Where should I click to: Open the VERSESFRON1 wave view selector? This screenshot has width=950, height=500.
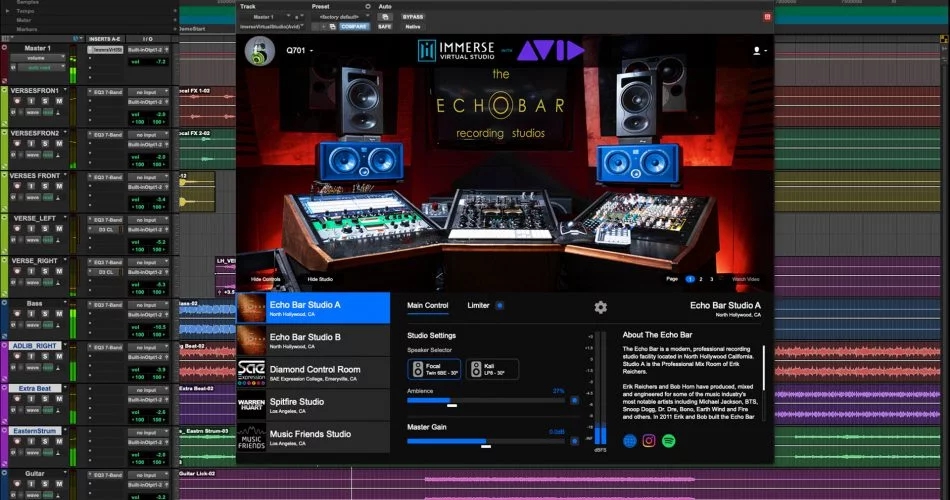[x=33, y=113]
